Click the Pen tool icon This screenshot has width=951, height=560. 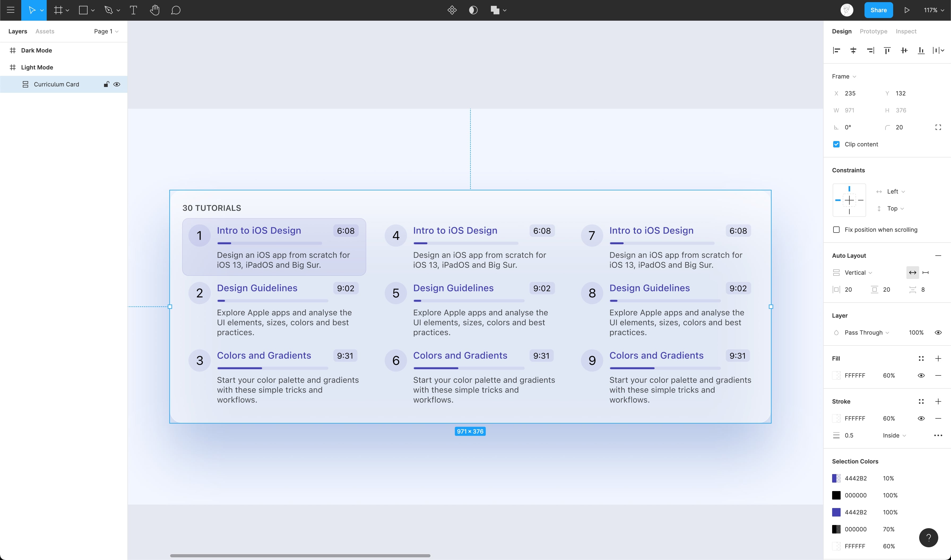click(109, 10)
